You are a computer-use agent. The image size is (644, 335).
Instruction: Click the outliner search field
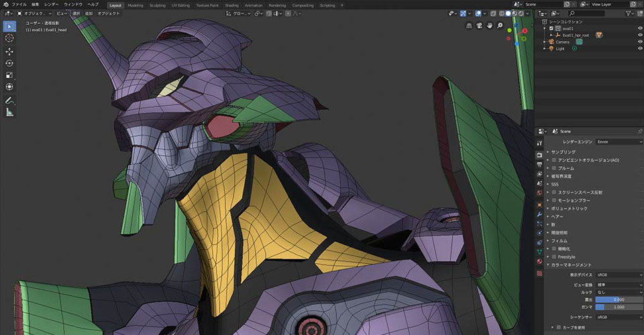[x=586, y=13]
